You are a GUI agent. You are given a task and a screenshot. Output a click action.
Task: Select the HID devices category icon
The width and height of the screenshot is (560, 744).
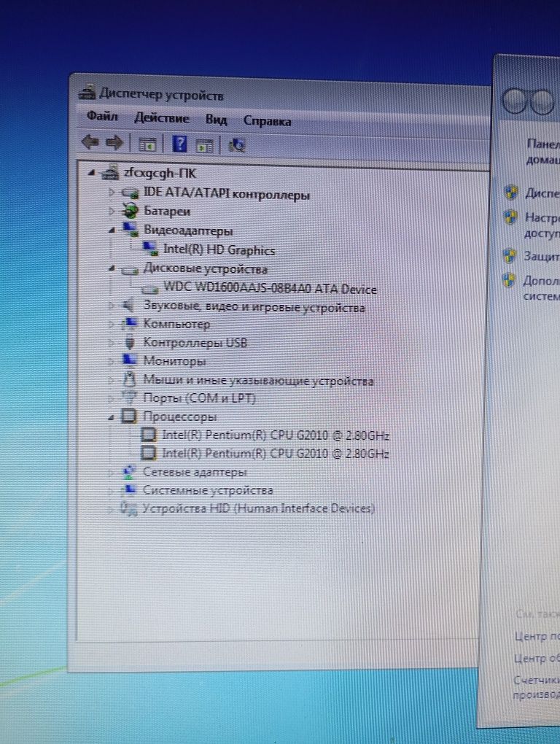click(128, 508)
